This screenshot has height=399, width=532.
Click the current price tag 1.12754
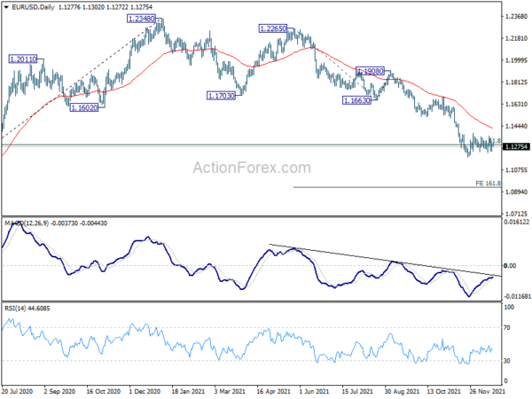pyautogui.click(x=516, y=146)
